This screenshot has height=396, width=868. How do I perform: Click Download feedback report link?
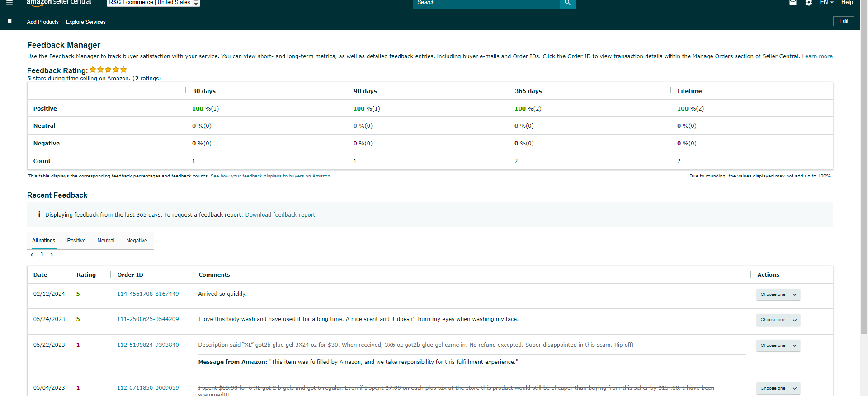[280, 215]
